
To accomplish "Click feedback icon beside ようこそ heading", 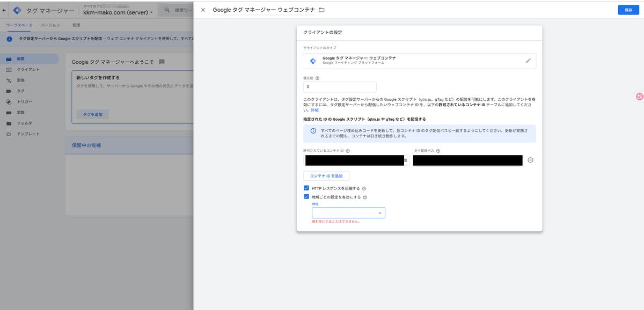I will [162, 62].
